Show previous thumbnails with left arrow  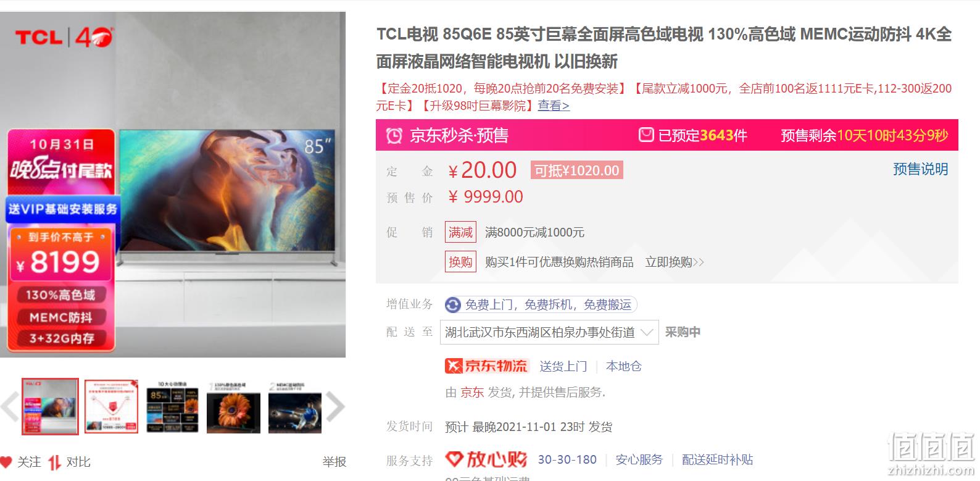[x=10, y=407]
